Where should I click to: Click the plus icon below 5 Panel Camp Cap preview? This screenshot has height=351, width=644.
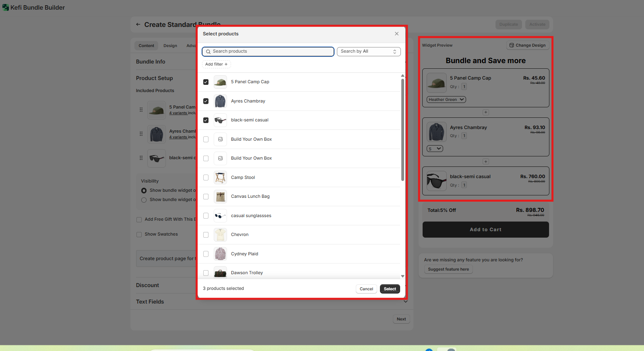486,113
